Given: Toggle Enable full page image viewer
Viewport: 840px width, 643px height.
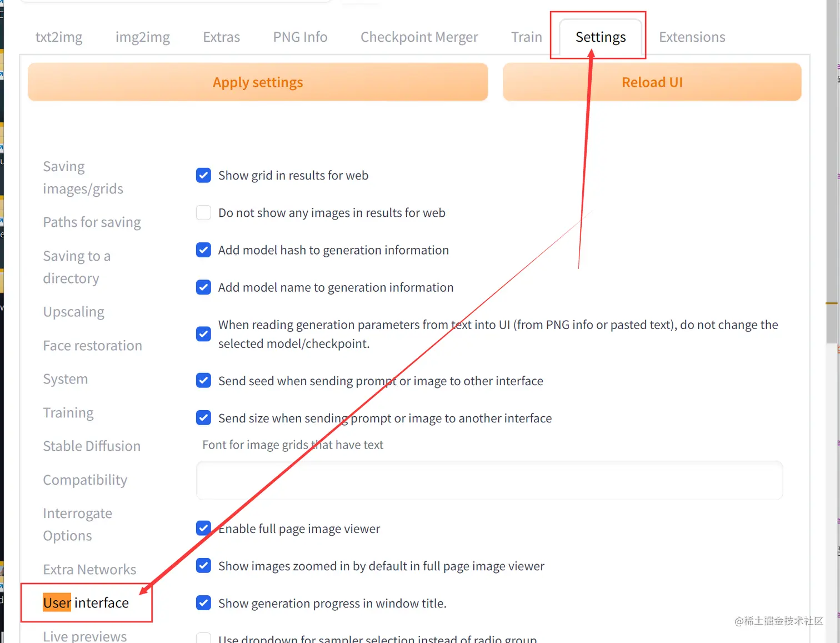Looking at the screenshot, I should point(203,528).
